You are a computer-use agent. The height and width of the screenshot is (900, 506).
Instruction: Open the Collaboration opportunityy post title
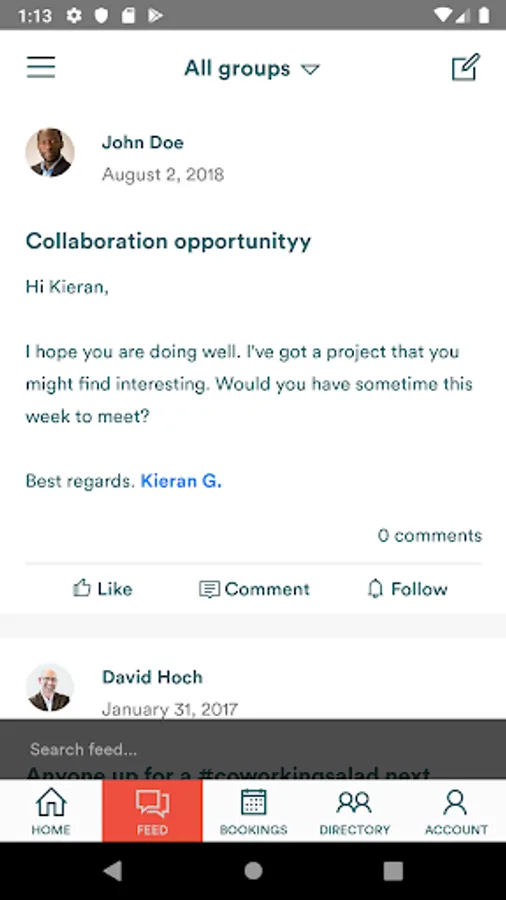[168, 241]
